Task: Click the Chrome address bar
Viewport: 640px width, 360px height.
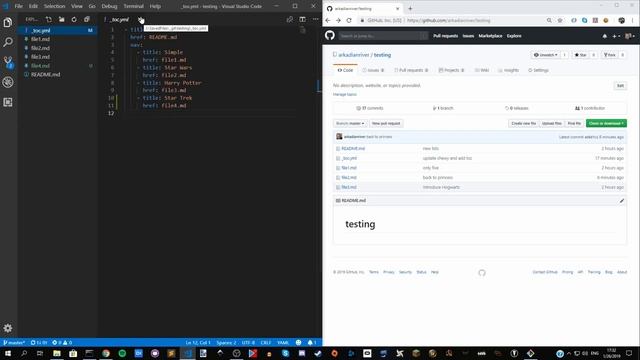Action: pos(451,20)
